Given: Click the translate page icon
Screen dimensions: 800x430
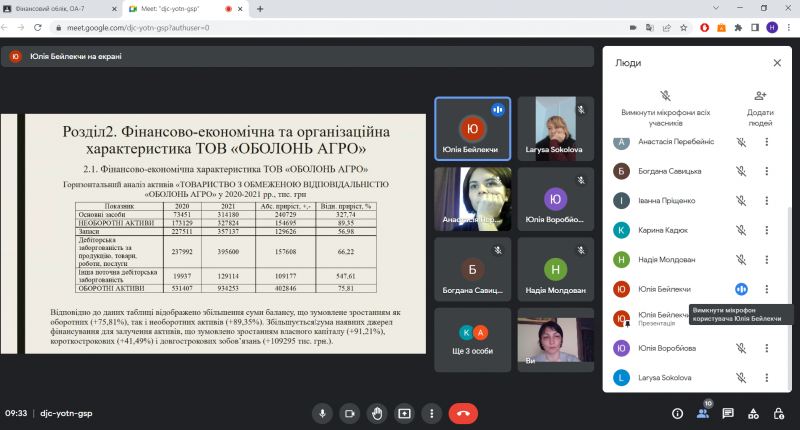Looking at the screenshot, I should (x=650, y=28).
